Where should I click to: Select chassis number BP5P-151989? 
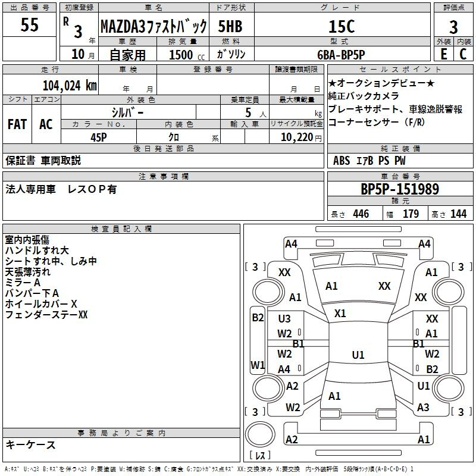coord(400,189)
